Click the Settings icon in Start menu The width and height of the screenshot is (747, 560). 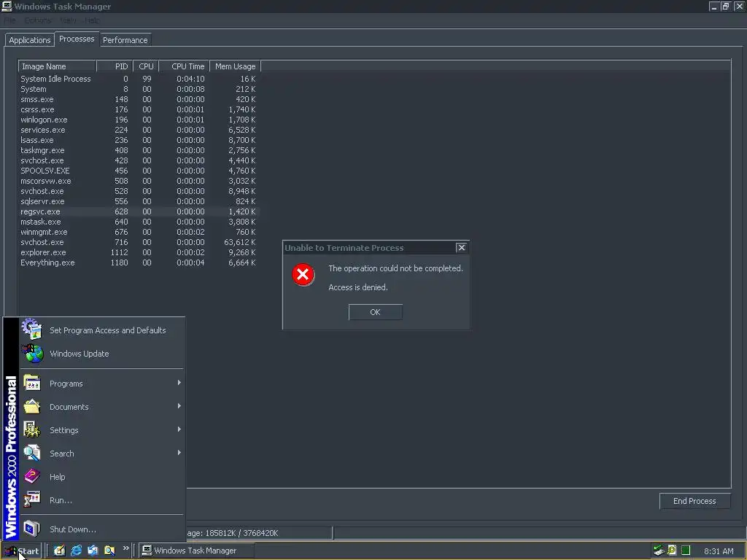32,429
